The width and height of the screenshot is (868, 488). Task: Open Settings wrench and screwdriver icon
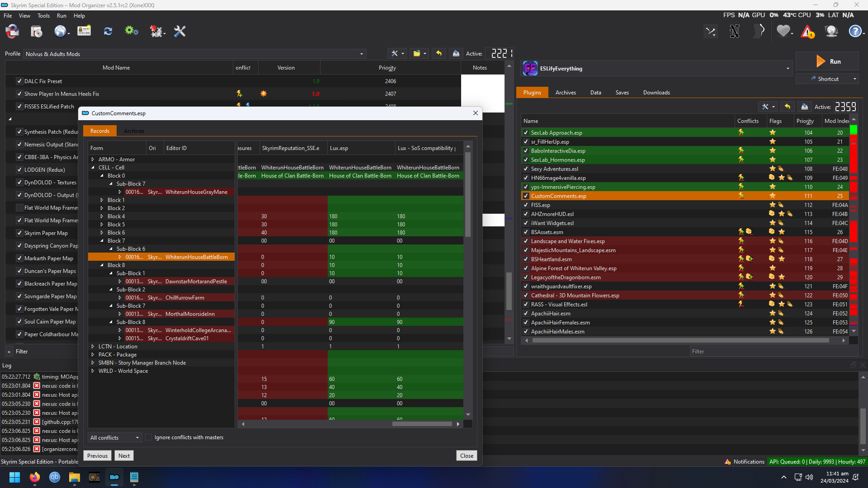180,31
